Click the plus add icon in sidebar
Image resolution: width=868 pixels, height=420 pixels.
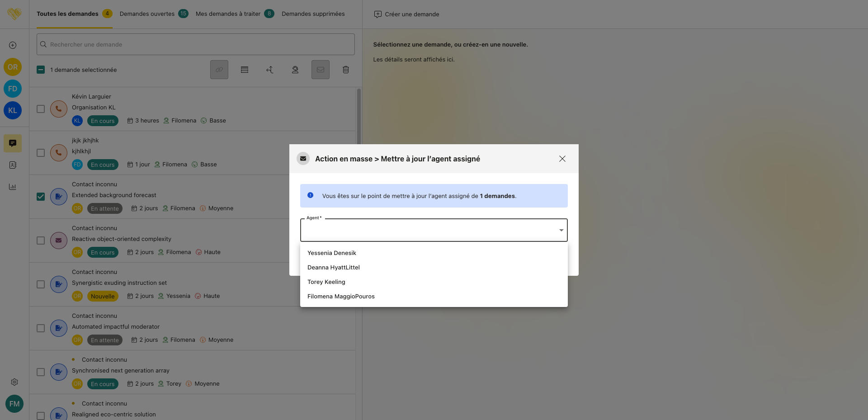point(13,45)
